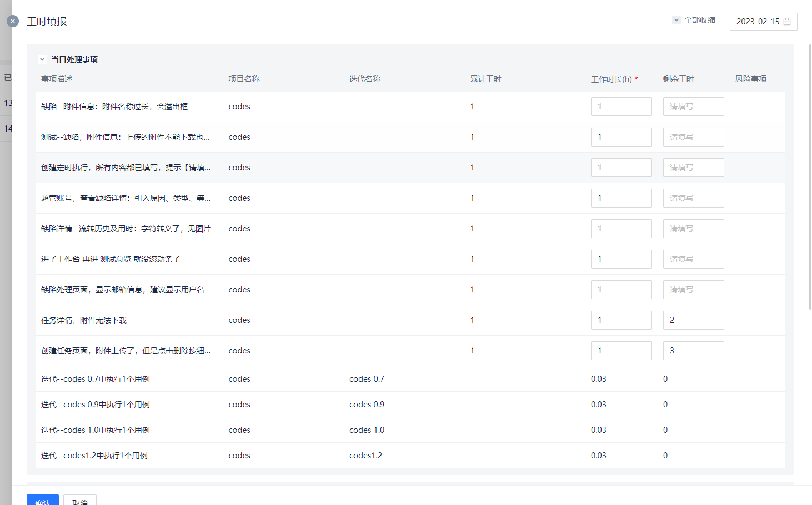This screenshot has width=812, height=505.
Task: Expand the 当日处理事项 panel header
Action: pyautogui.click(x=73, y=59)
